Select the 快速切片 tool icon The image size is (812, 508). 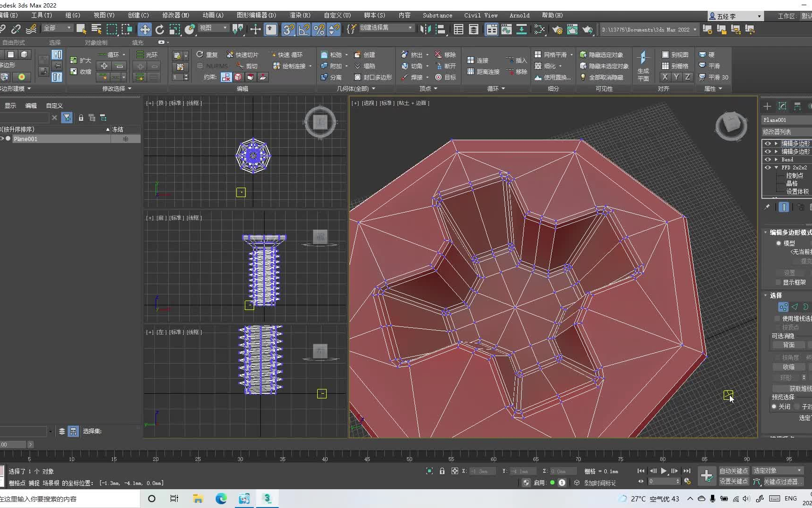click(x=230, y=55)
